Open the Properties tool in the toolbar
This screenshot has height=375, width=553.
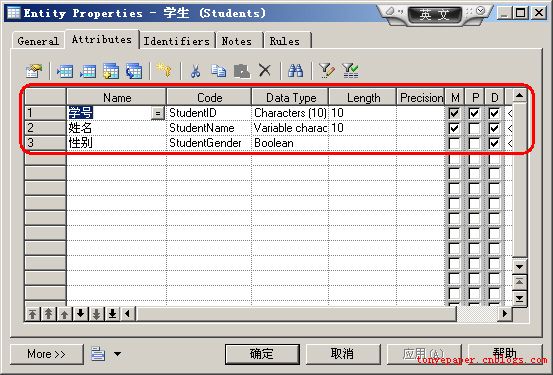pyautogui.click(x=34, y=71)
